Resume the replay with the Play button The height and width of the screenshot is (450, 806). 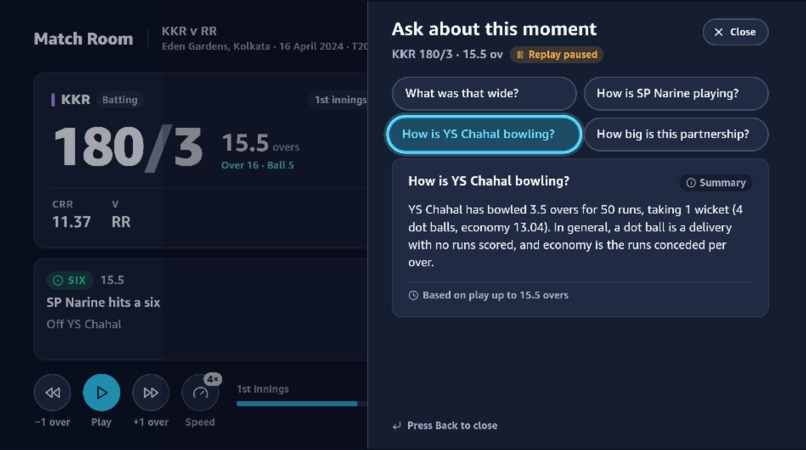coord(101,392)
